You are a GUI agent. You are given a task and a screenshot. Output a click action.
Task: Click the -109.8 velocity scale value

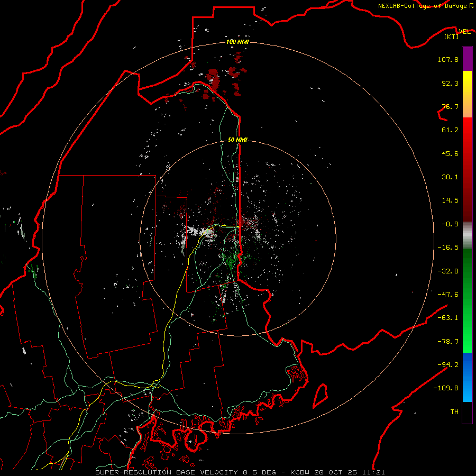(446, 388)
